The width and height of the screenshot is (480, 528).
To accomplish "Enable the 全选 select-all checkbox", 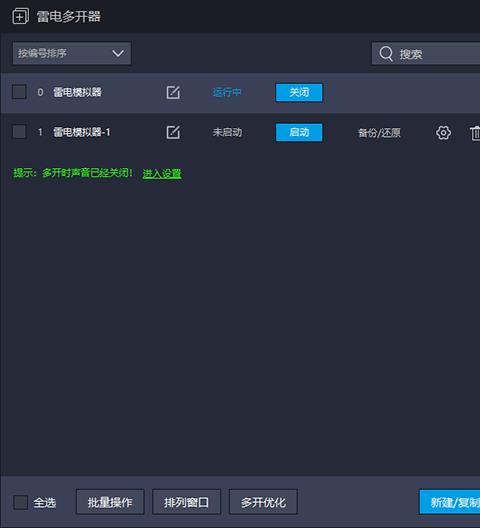I will pyautogui.click(x=21, y=502).
